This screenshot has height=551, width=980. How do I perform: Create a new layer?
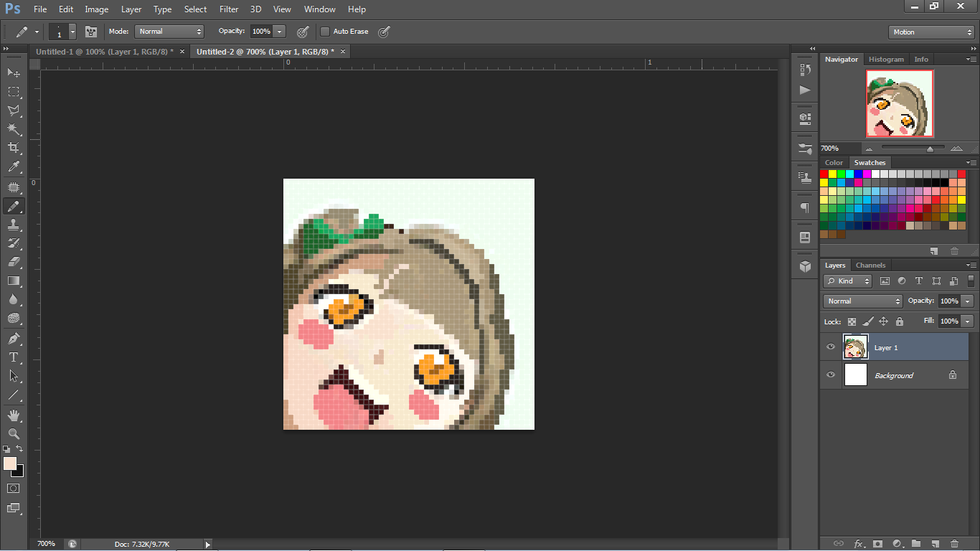tap(936, 544)
